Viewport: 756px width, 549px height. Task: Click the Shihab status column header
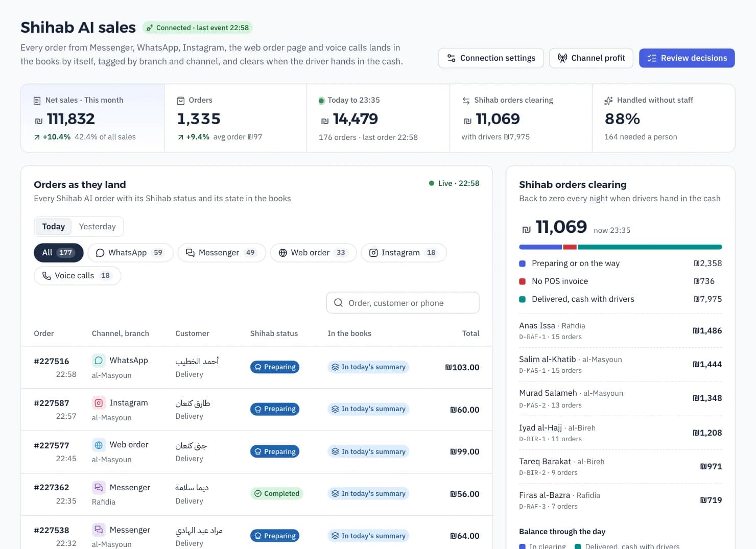(x=274, y=333)
